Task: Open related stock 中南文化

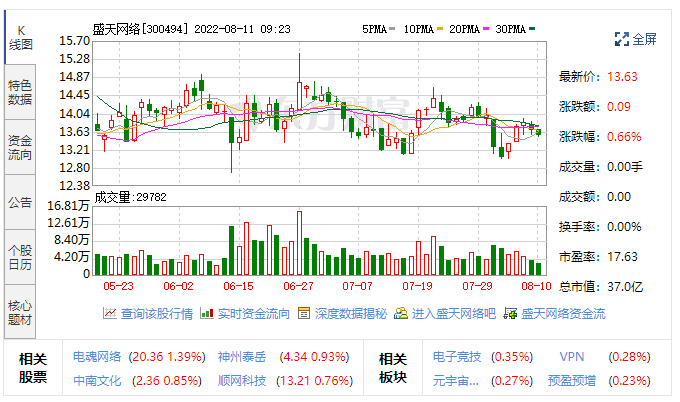Action: 97,381
